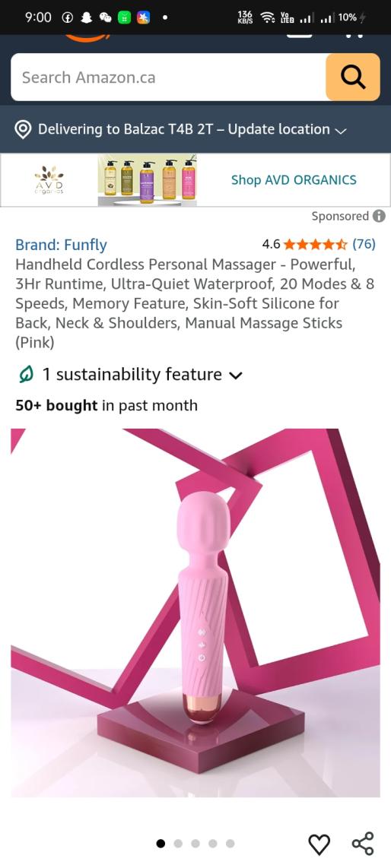Expand the Update location dropdown arrow
This screenshot has height=868, width=391.
point(340,131)
